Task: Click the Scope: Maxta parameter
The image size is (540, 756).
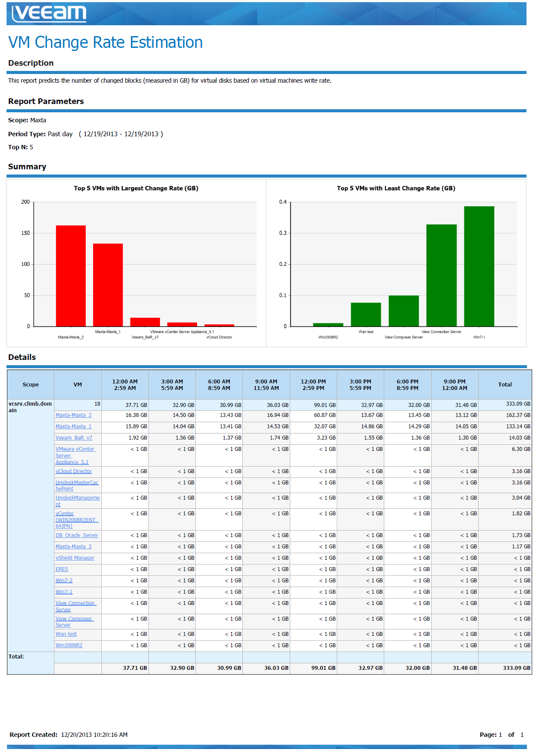Action: click(x=27, y=120)
